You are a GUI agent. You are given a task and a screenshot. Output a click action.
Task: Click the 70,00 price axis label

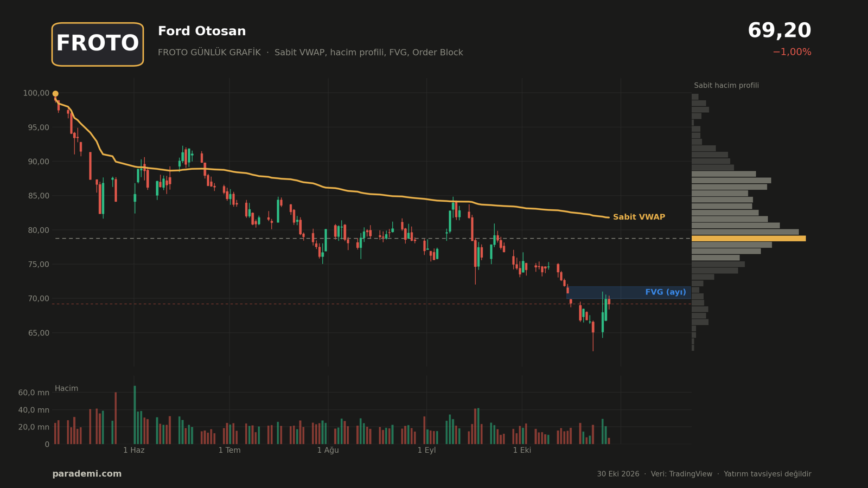click(x=38, y=299)
